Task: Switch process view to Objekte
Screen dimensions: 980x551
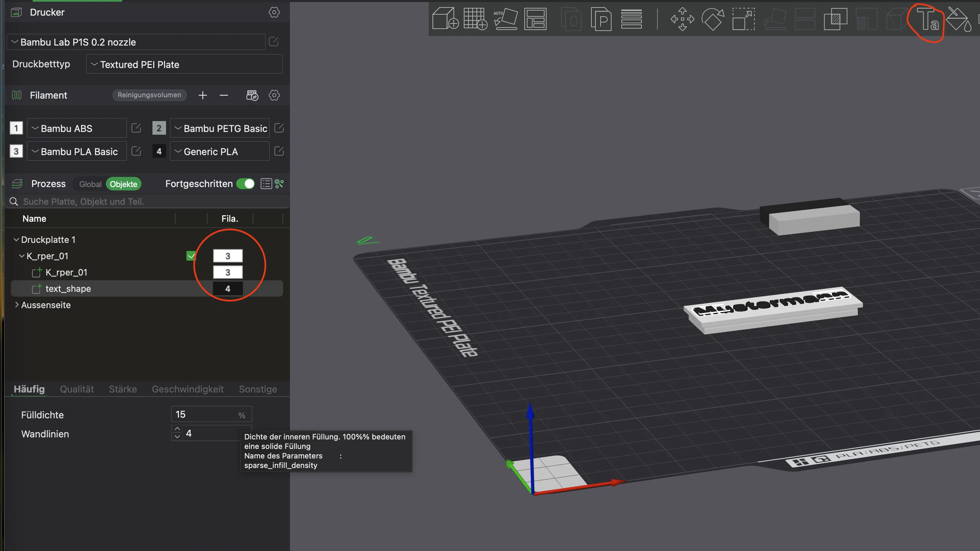Action: pos(123,184)
